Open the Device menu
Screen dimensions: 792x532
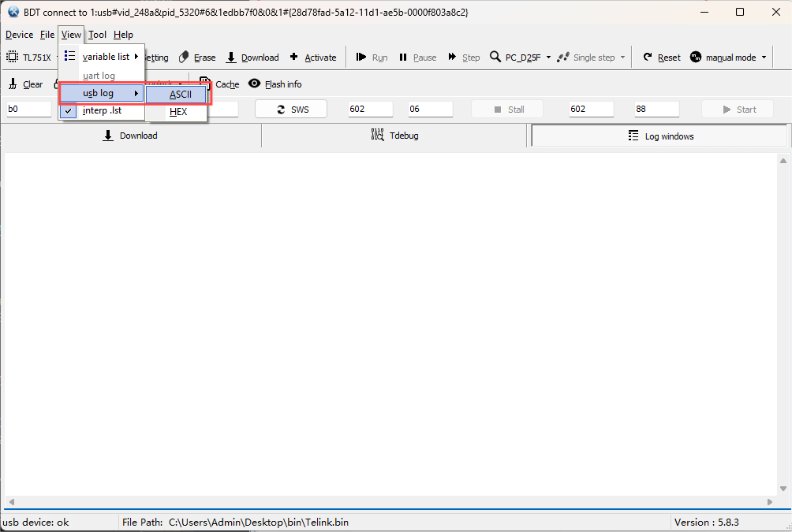click(x=19, y=35)
